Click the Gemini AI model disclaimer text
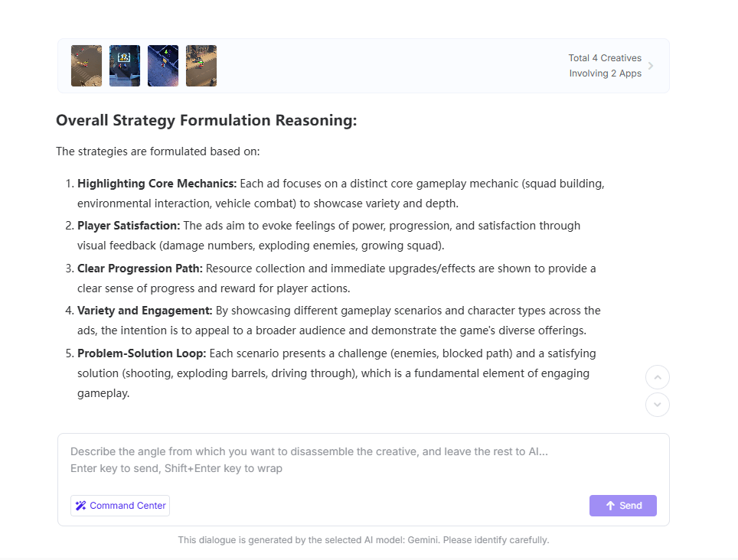 point(364,540)
